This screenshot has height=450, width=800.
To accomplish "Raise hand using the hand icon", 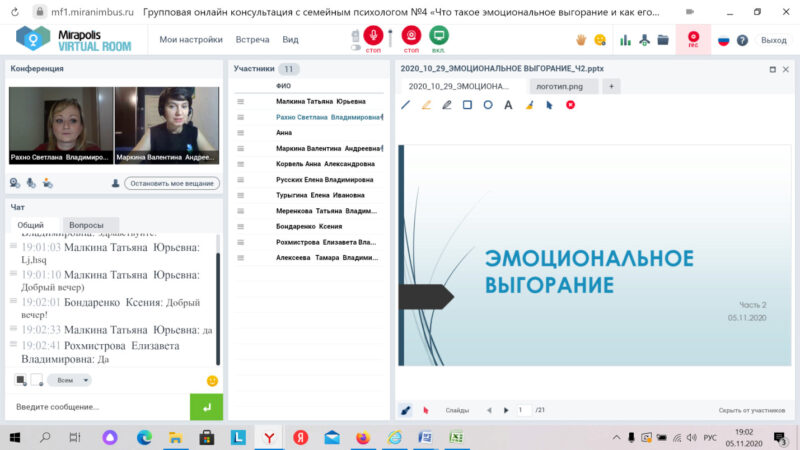I will pos(581,40).
